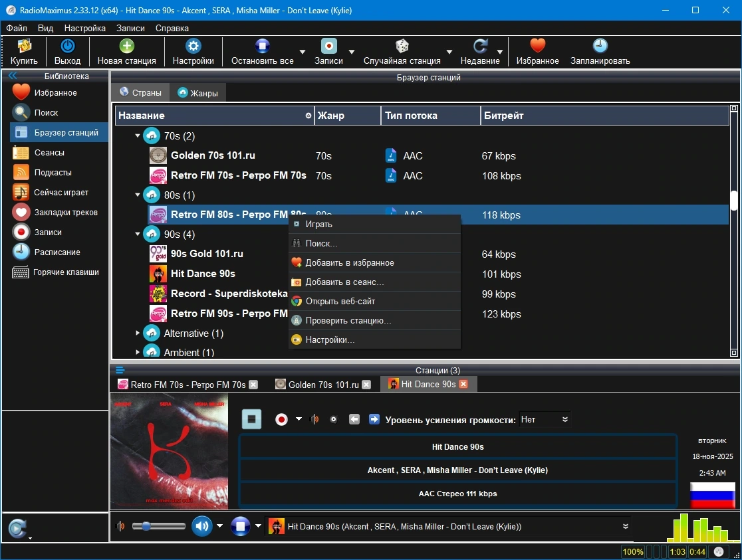The image size is (742, 560).
Task: Open the volume gain level dropdown
Action: pos(545,420)
